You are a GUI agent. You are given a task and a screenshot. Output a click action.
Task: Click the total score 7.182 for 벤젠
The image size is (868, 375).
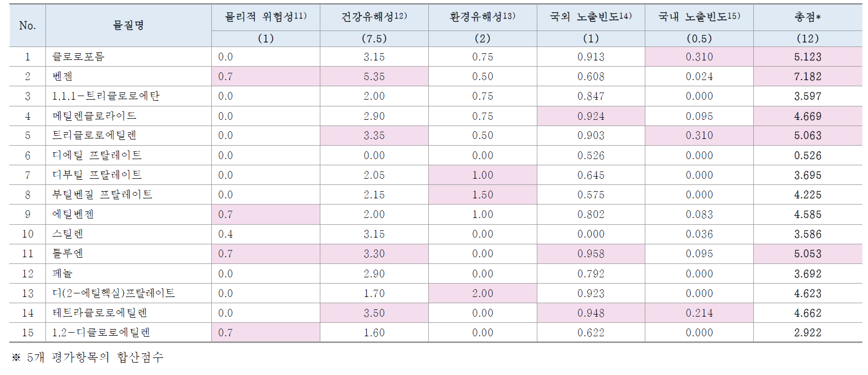pyautogui.click(x=808, y=76)
